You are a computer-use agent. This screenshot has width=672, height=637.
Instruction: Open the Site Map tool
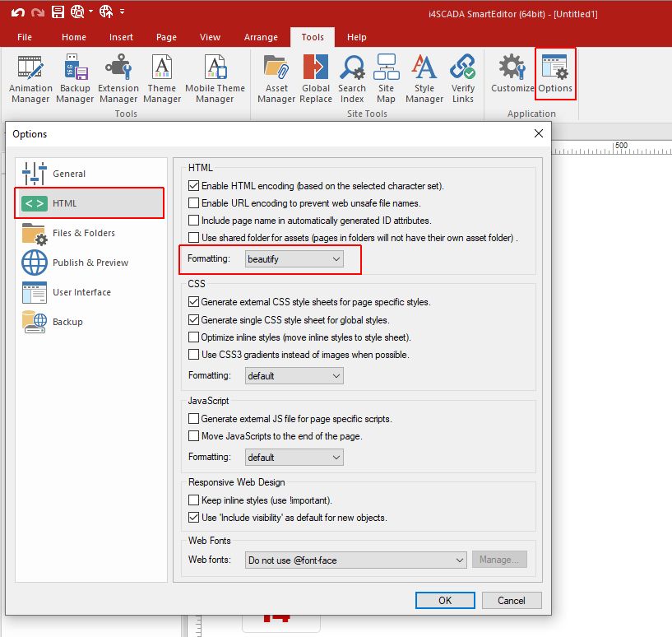coord(386,78)
